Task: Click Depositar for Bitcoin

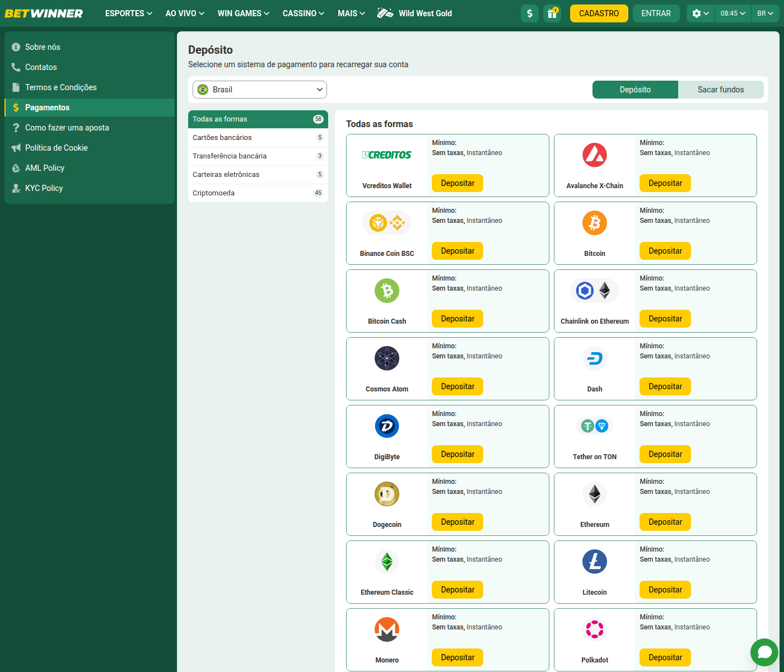Action: click(x=665, y=251)
